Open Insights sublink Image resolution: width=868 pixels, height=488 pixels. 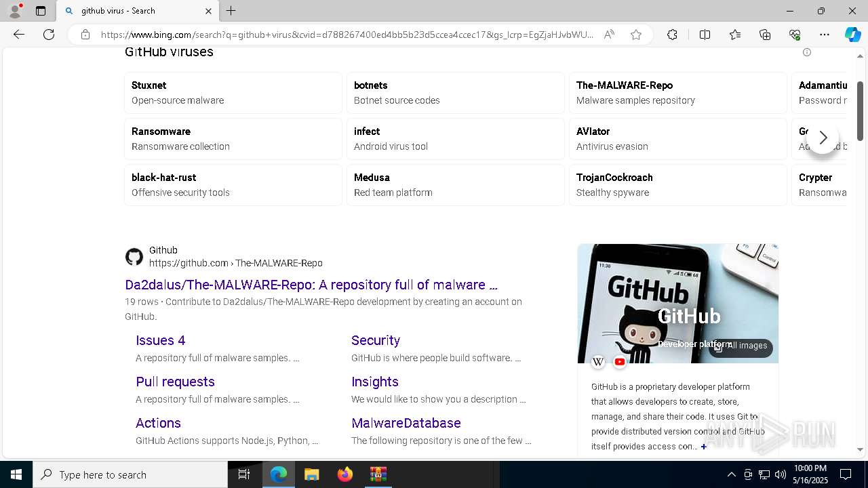pyautogui.click(x=375, y=382)
